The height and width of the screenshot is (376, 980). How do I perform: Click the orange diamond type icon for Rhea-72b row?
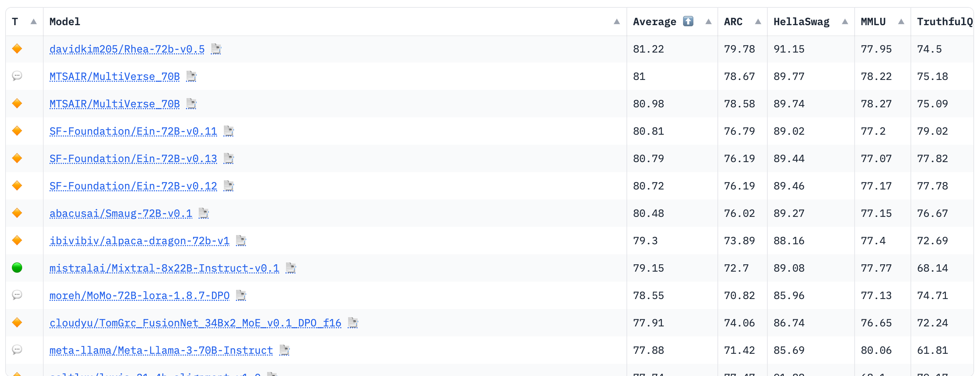(x=17, y=49)
